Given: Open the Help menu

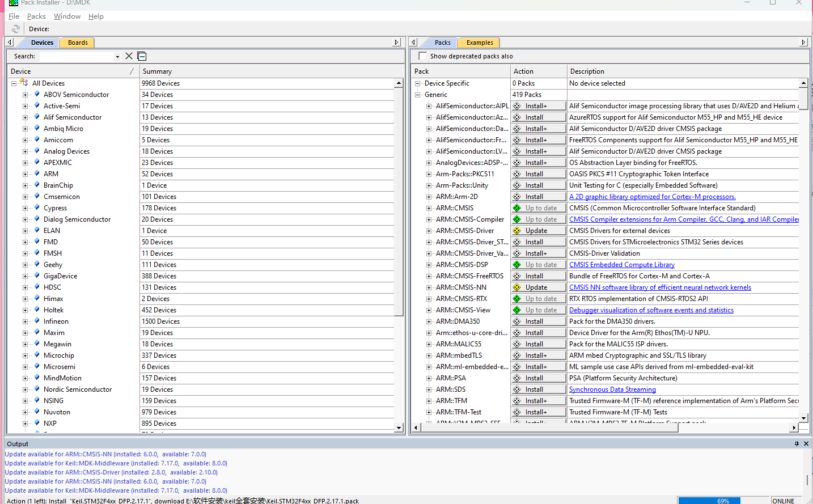Looking at the screenshot, I should click(x=96, y=16).
